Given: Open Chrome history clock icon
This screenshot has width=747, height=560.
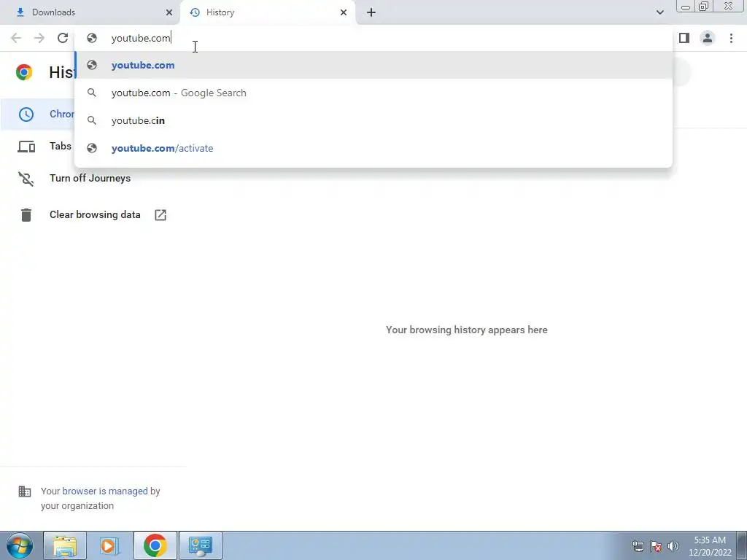Looking at the screenshot, I should click(26, 114).
